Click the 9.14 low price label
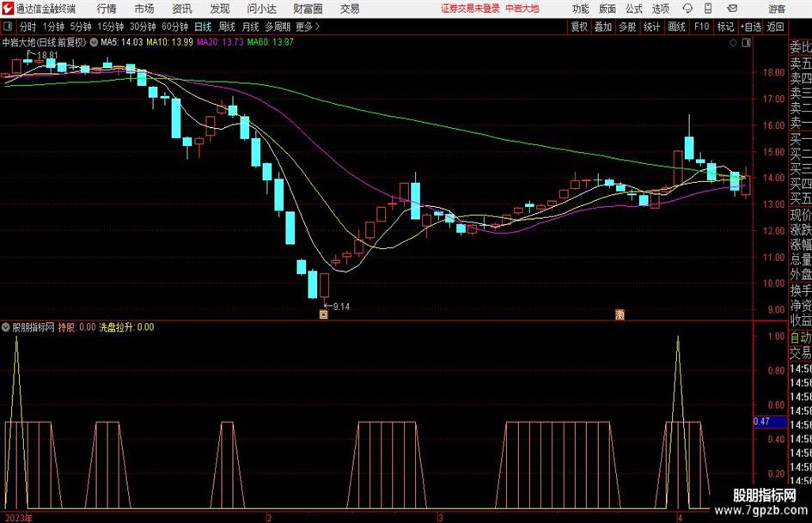812x523 pixels. coord(341,307)
